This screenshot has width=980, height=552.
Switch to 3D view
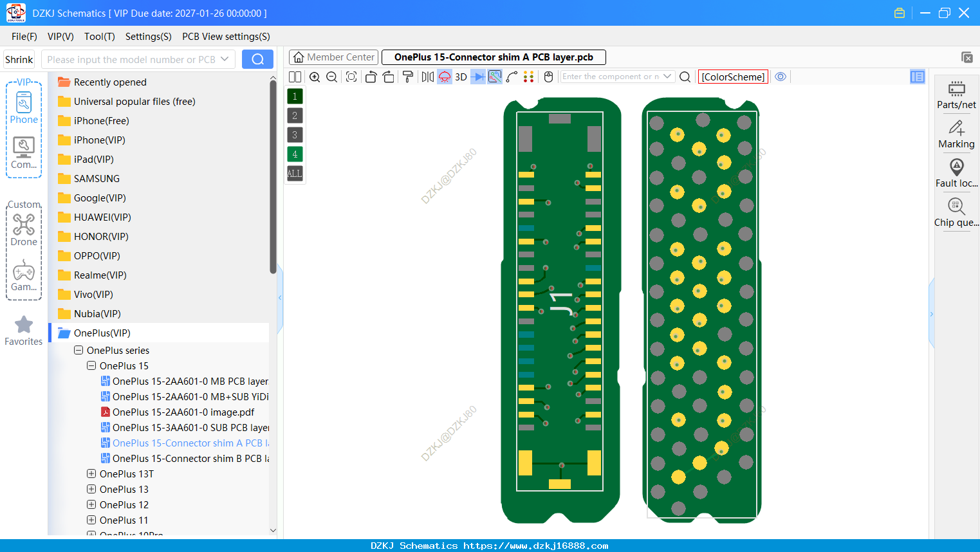[x=461, y=77]
